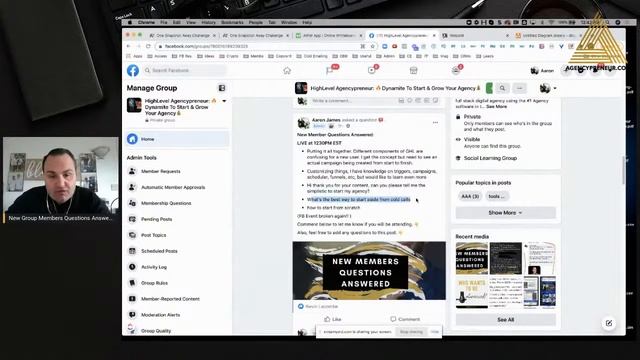The height and width of the screenshot is (360, 640).
Task: Search within the group using magnifier icon
Action: pyautogui.click(x=502, y=88)
